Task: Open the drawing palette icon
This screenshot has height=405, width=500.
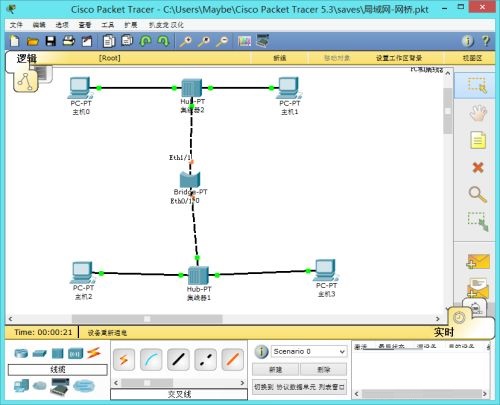Action: tap(244, 41)
